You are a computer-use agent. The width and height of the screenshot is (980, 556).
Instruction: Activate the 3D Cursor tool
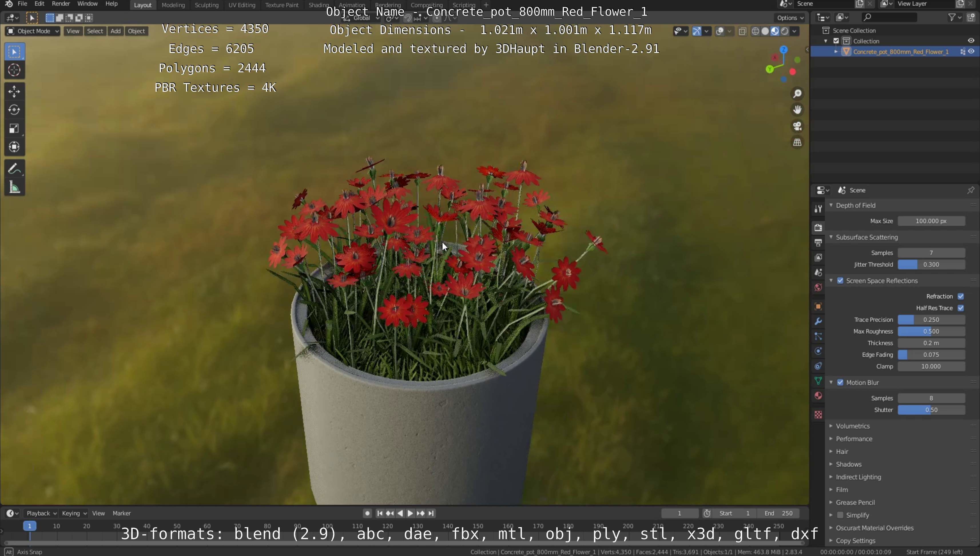tap(15, 70)
